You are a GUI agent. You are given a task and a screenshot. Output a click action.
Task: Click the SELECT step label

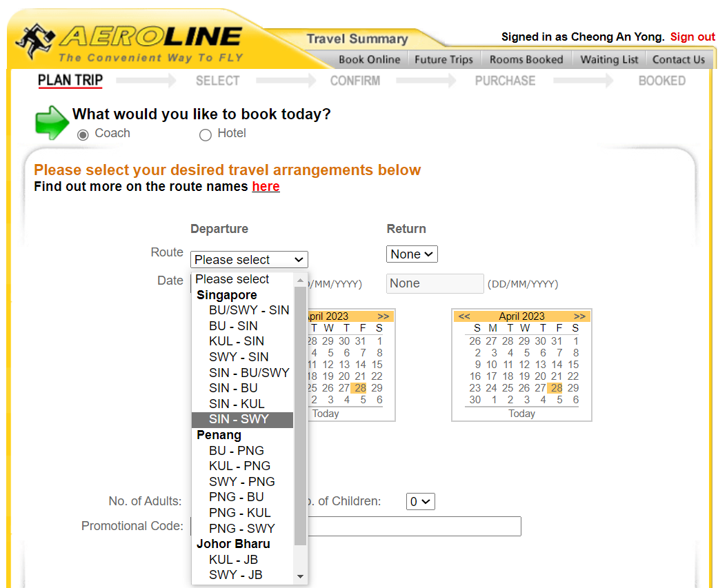point(217,81)
